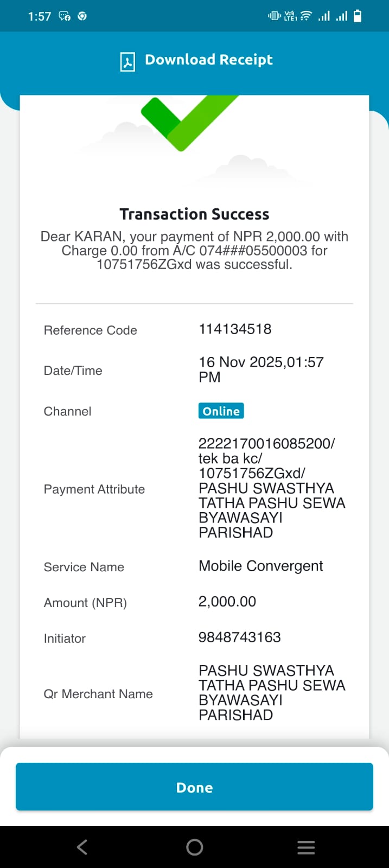The height and width of the screenshot is (868, 389).
Task: Tap the Amount value 2,000.00
Action: [x=227, y=602]
